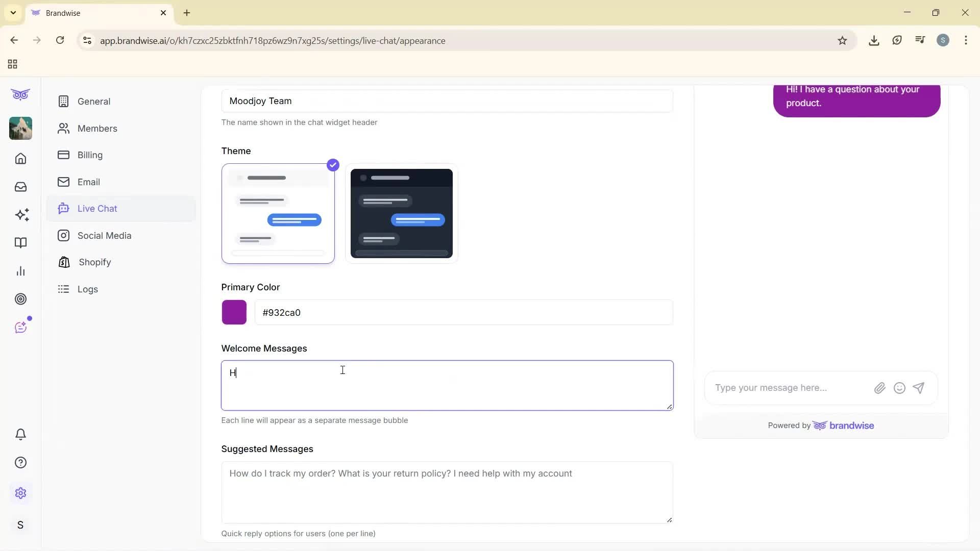
Task: Open the knowledge base book icon
Action: (x=20, y=243)
